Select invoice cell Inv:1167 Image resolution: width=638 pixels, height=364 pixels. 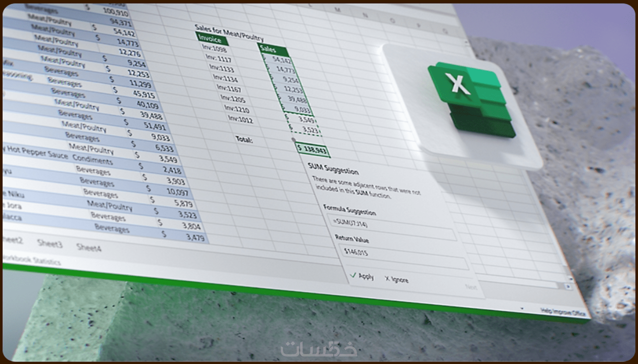[x=229, y=89]
